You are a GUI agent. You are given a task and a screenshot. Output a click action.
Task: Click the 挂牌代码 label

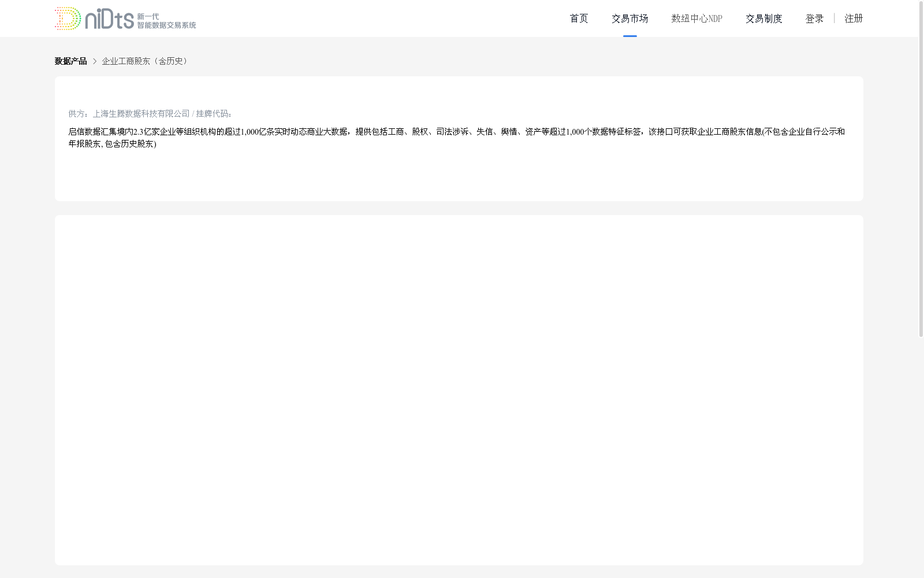coord(214,114)
